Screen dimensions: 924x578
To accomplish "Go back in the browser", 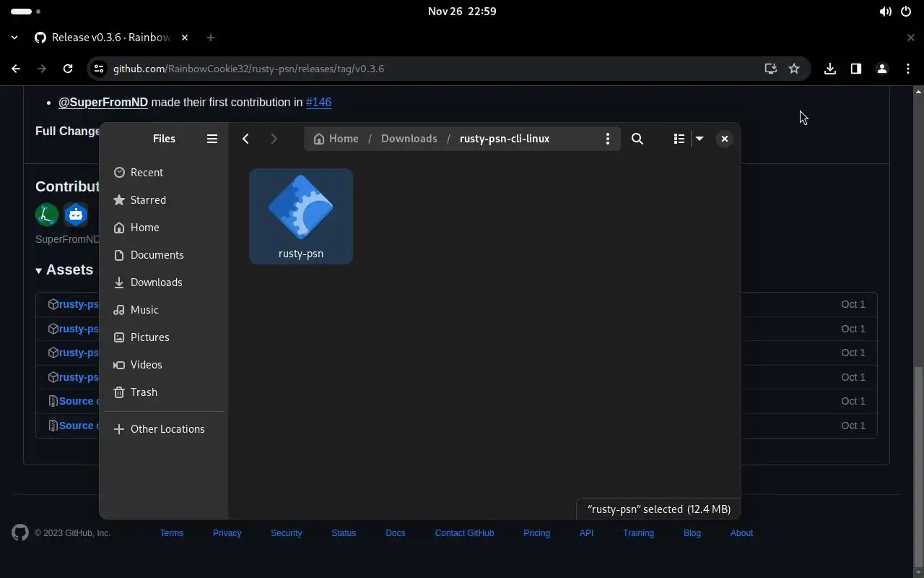I will (x=16, y=69).
